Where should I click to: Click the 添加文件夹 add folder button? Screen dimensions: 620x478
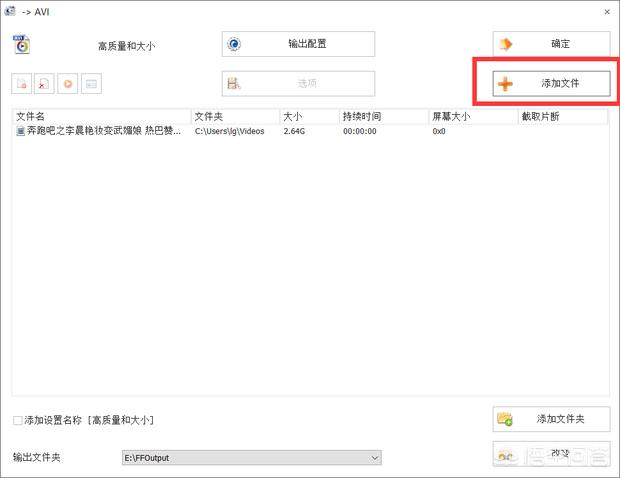[551, 419]
